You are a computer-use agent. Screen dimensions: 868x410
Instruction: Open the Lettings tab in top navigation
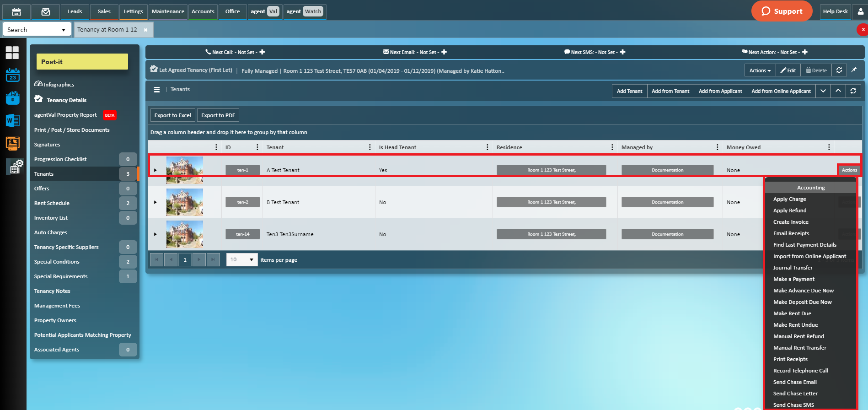click(x=134, y=11)
